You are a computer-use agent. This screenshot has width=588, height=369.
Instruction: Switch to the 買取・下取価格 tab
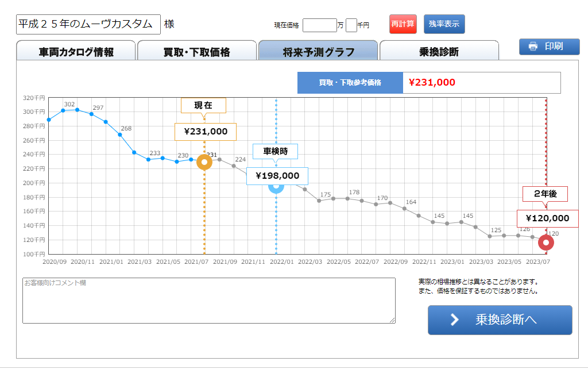pos(197,51)
